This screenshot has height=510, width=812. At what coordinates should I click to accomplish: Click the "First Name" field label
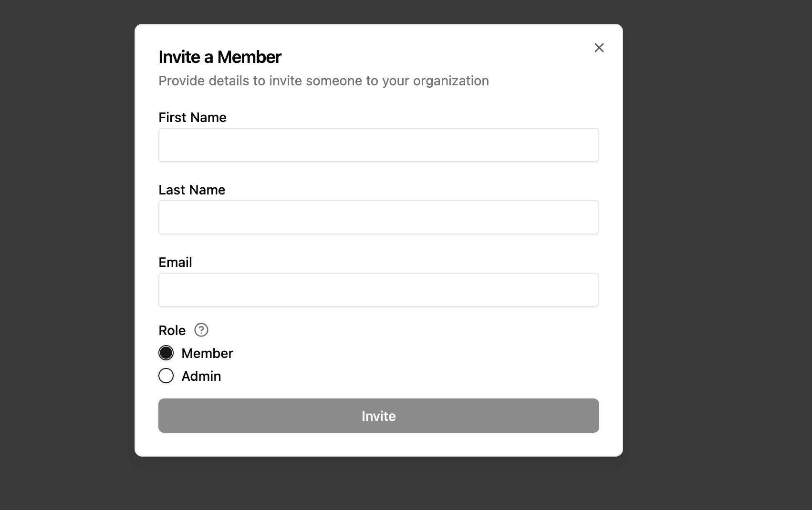(x=192, y=117)
